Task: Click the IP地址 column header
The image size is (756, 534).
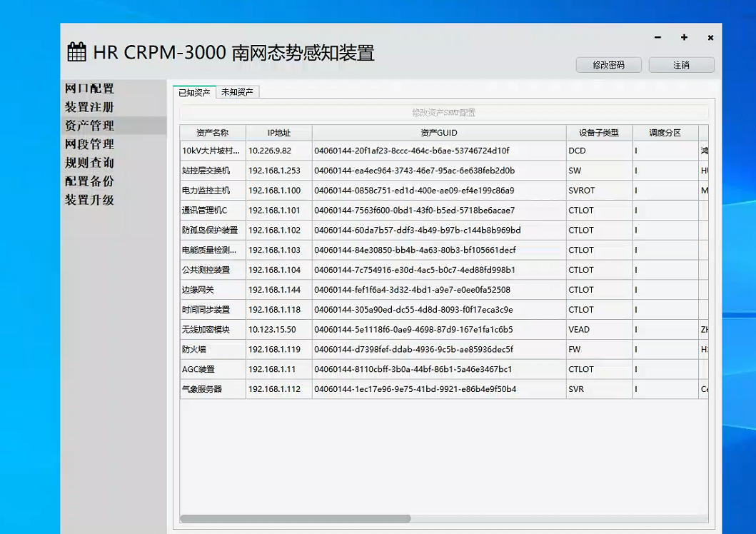Action: pos(279,133)
